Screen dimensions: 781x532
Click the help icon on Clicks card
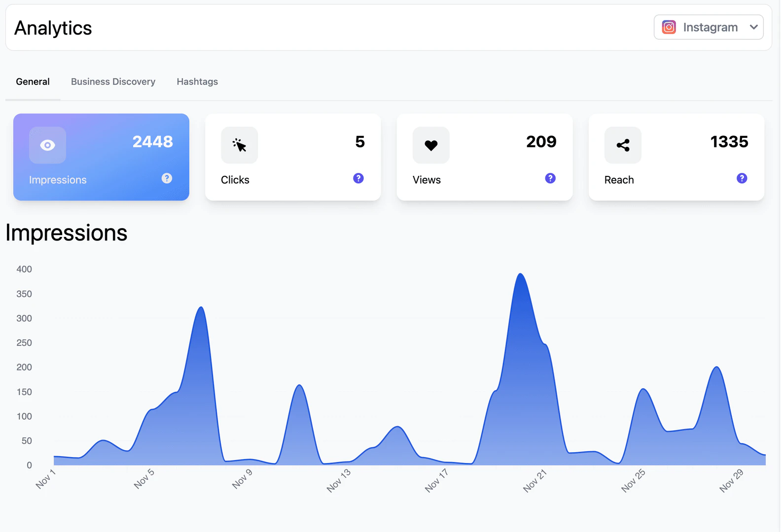point(358,178)
